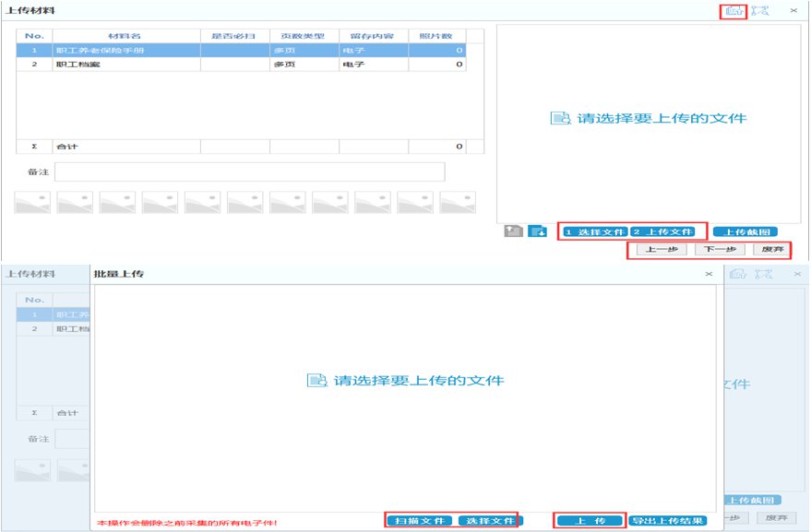The image size is (811, 532).
Task: Click the 批量上传 dialog title
Action: point(118,274)
